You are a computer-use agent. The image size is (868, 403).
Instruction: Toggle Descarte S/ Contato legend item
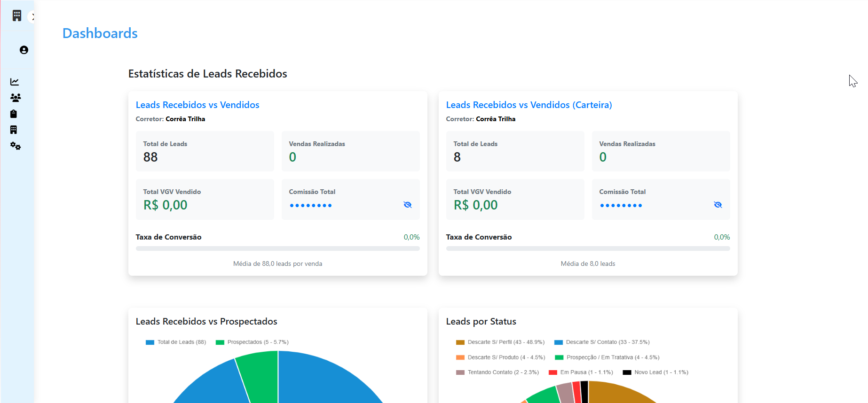tap(602, 342)
